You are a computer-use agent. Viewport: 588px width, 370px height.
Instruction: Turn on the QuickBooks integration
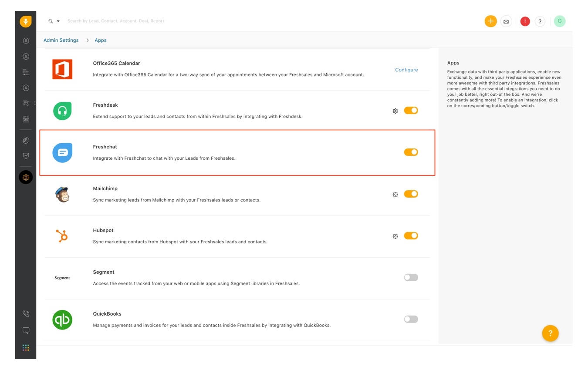pyautogui.click(x=411, y=319)
